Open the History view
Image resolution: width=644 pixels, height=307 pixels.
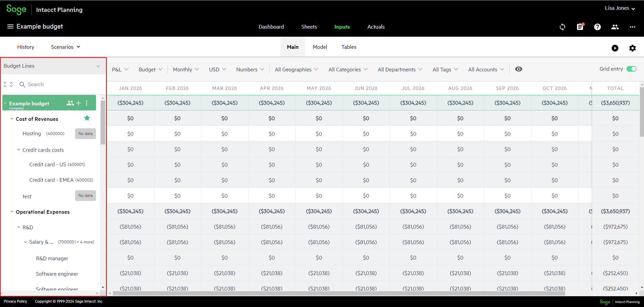tap(26, 47)
